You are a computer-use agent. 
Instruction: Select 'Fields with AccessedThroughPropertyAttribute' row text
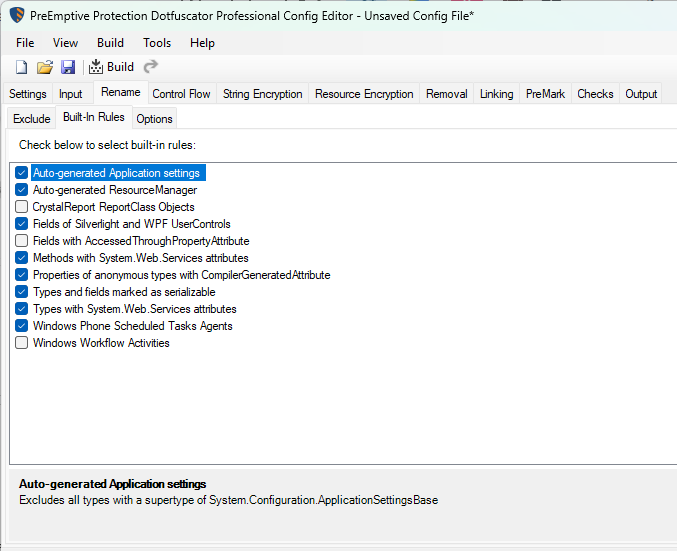tap(141, 241)
